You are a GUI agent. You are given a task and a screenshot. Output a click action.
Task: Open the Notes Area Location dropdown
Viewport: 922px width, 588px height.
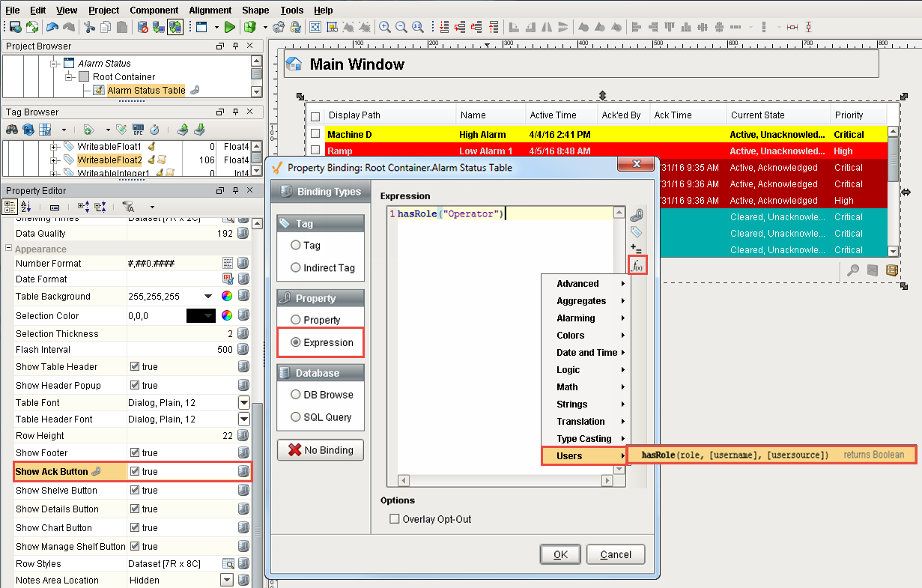[x=227, y=580]
